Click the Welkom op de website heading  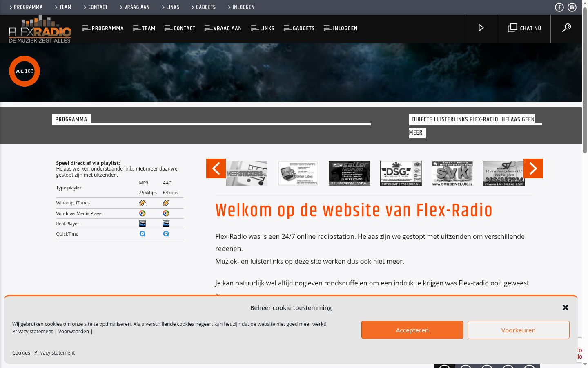point(354,211)
